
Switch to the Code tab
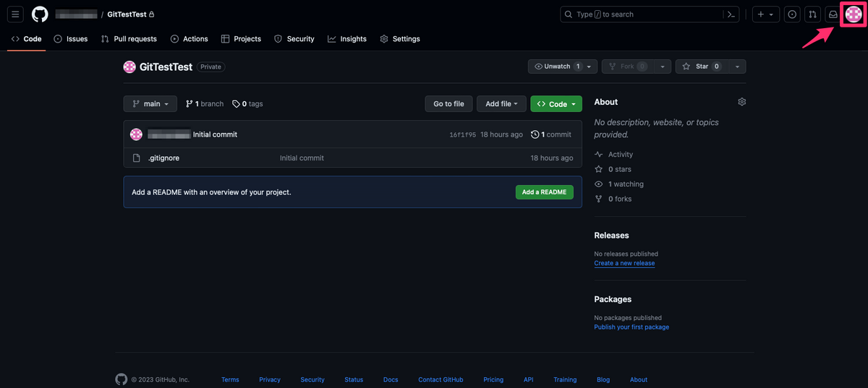[27, 39]
